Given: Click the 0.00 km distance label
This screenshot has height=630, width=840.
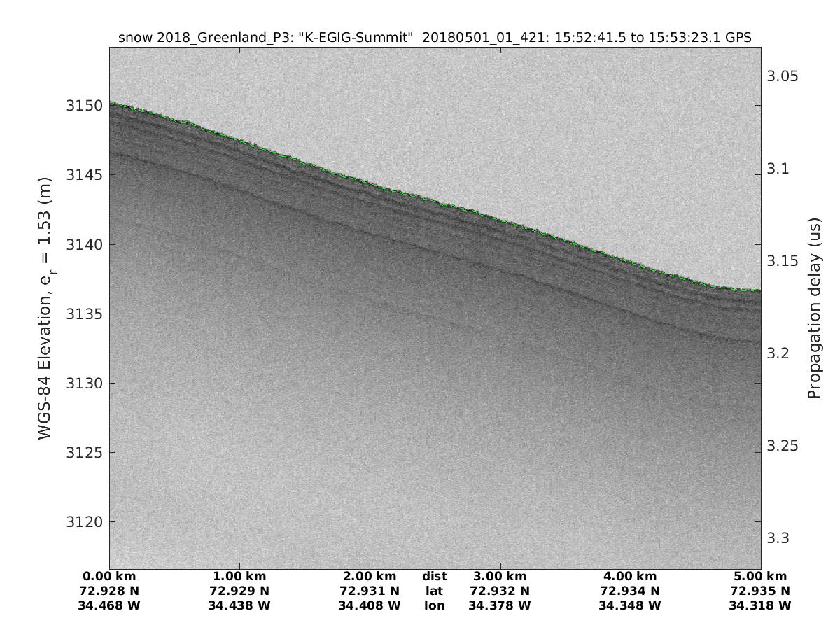Looking at the screenshot, I should coord(109,577).
